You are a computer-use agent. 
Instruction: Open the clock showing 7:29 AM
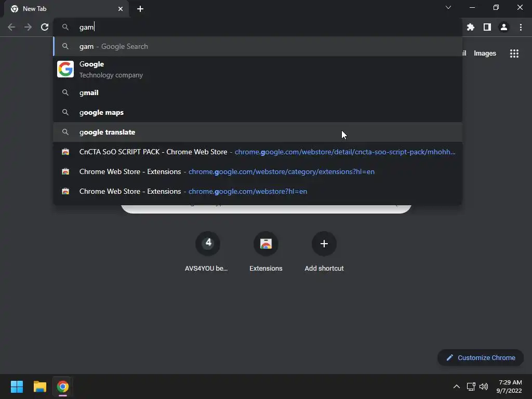[509, 387]
